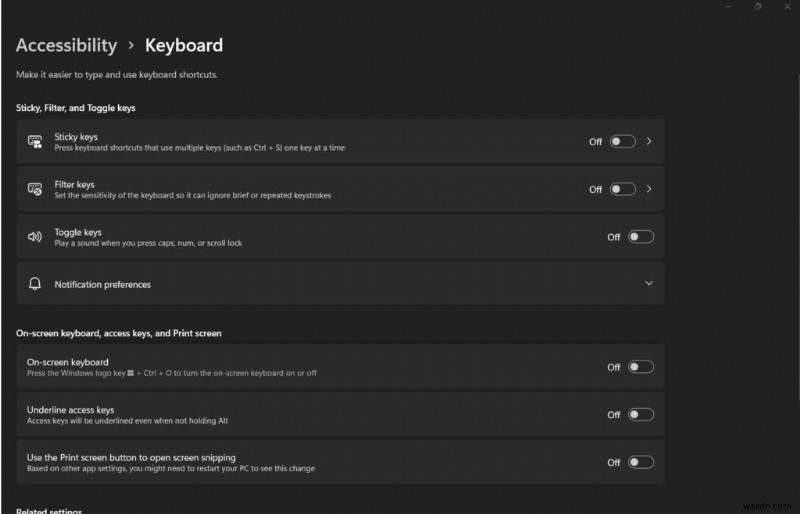Click the Filter keys row title
Viewport: 800px width, 514px height.
tap(74, 184)
